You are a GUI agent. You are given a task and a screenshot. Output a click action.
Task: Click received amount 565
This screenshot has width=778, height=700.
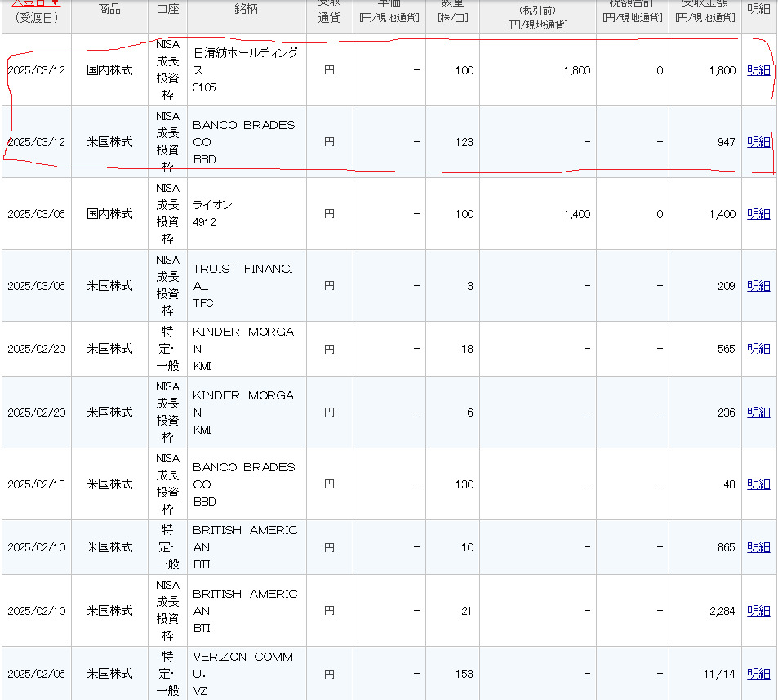point(727,349)
